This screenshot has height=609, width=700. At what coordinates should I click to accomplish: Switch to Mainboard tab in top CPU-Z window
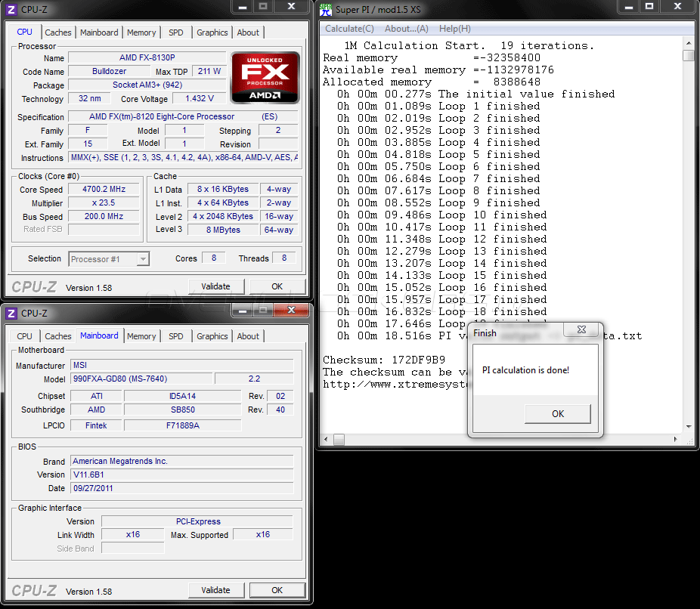pos(99,32)
